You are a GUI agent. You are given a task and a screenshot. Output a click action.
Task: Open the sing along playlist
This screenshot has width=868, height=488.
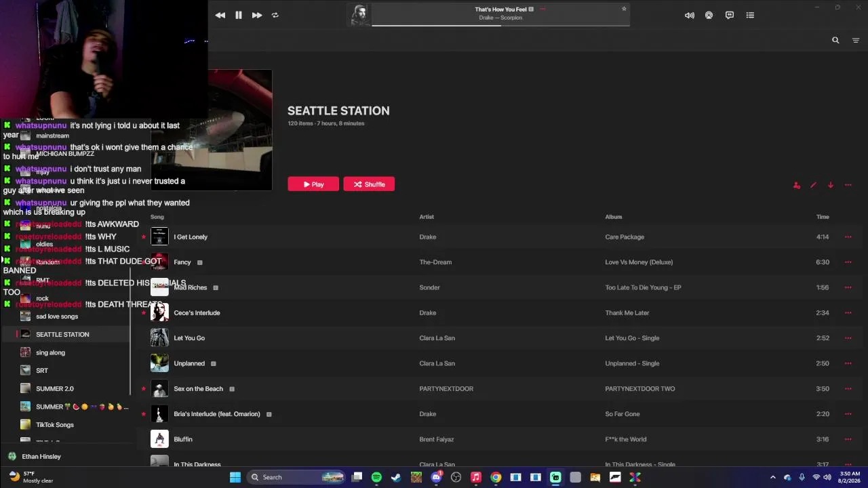coord(50,352)
